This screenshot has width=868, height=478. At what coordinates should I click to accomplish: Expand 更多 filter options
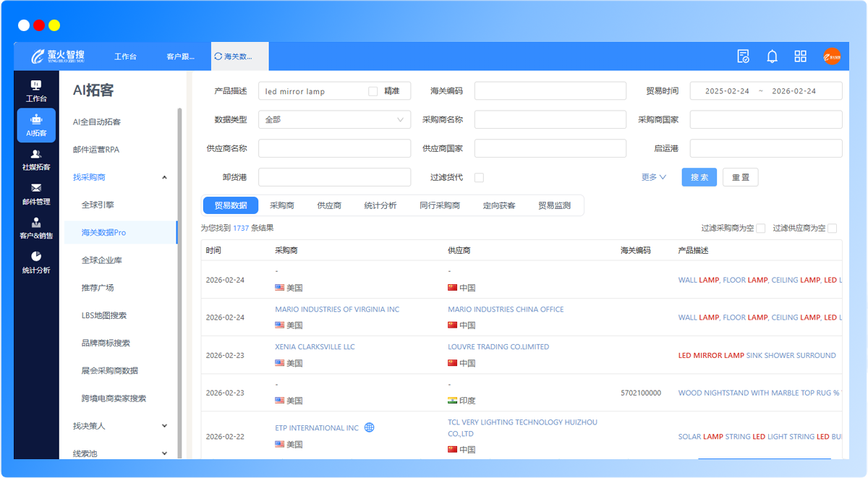[653, 177]
